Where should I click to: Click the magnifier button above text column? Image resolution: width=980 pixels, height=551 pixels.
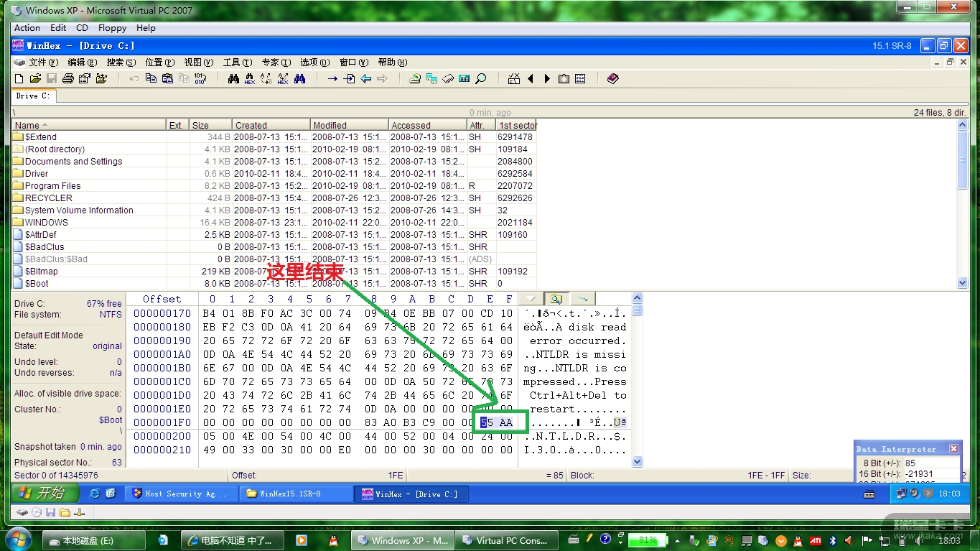click(x=556, y=299)
